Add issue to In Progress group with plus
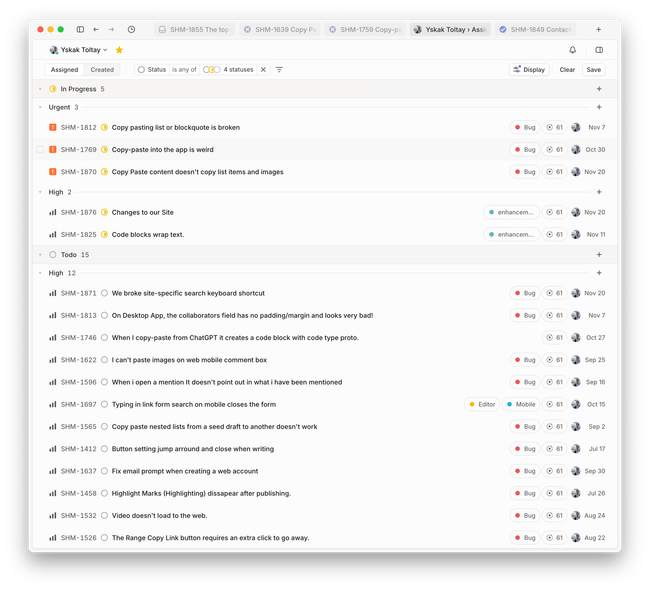Screen dimensions: 650x590 [599, 89]
